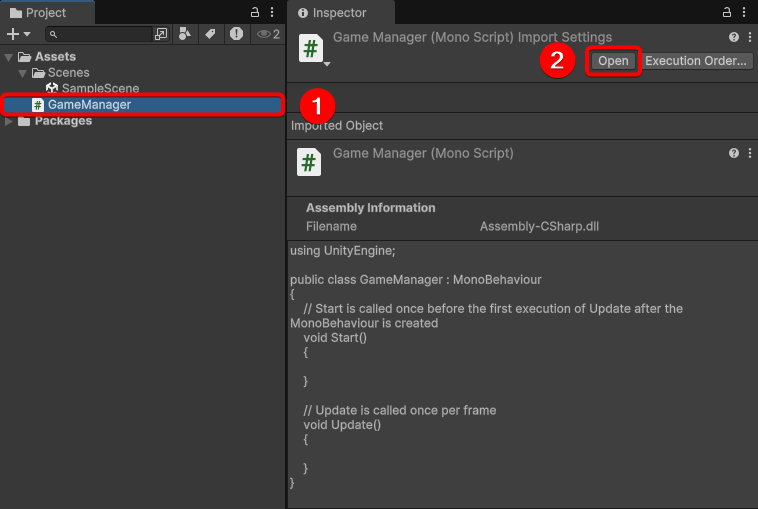Collapse the Assets folder
The width and height of the screenshot is (758, 509).
click(x=10, y=57)
